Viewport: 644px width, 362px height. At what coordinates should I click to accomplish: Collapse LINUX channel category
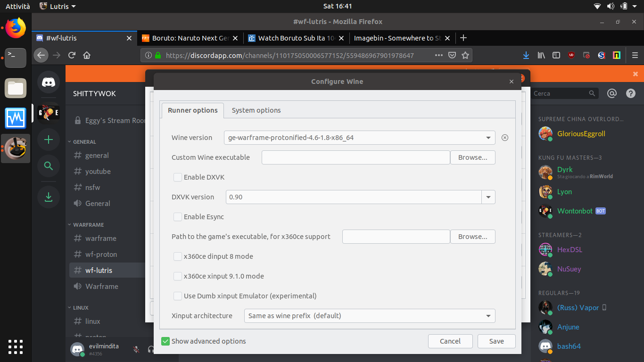coord(81,308)
